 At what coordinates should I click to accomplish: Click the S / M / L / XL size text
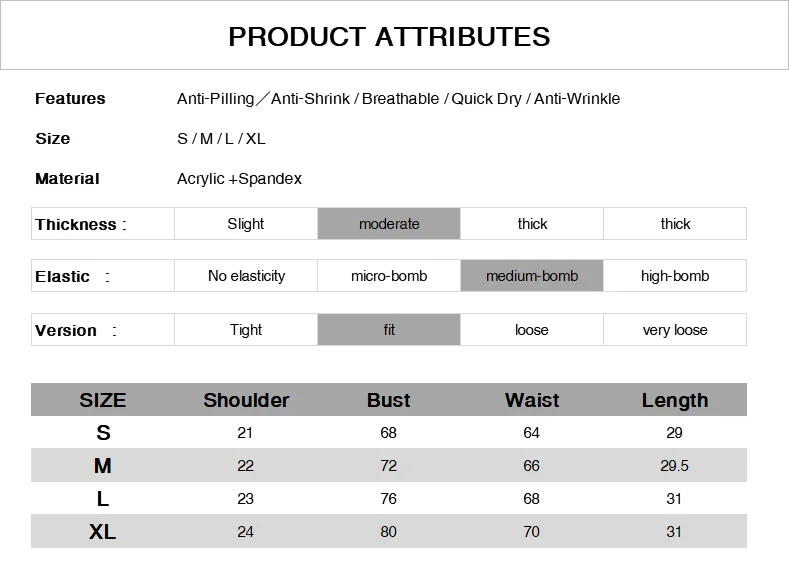coord(221,138)
